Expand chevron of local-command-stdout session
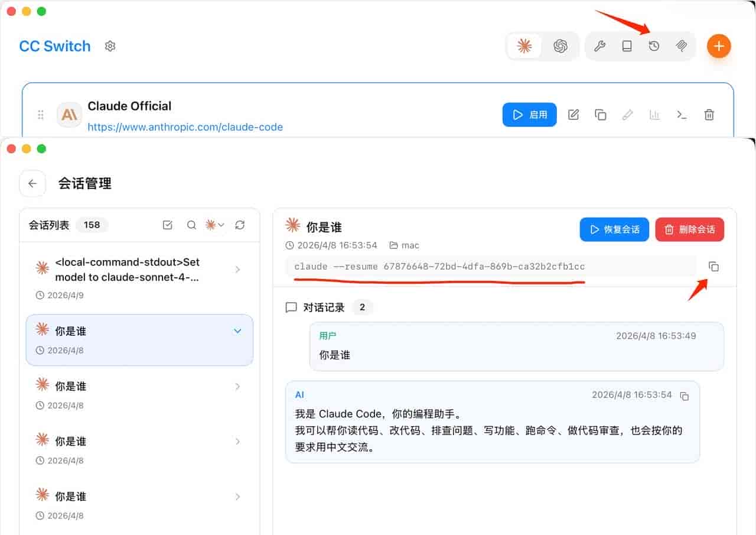 (x=237, y=270)
